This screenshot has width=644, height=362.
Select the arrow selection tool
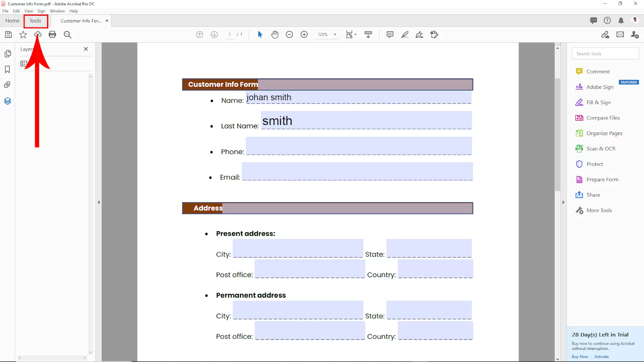tap(260, 35)
